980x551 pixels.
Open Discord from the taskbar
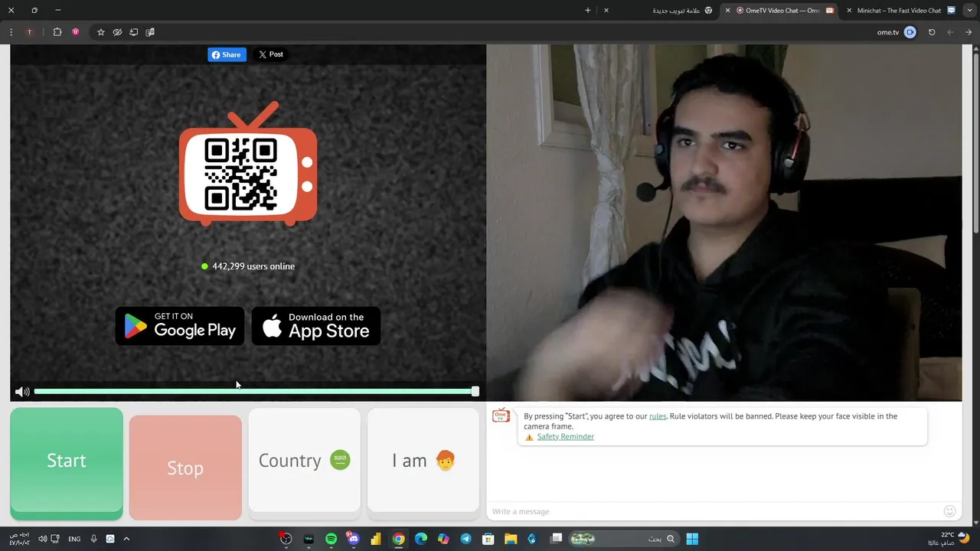(353, 539)
